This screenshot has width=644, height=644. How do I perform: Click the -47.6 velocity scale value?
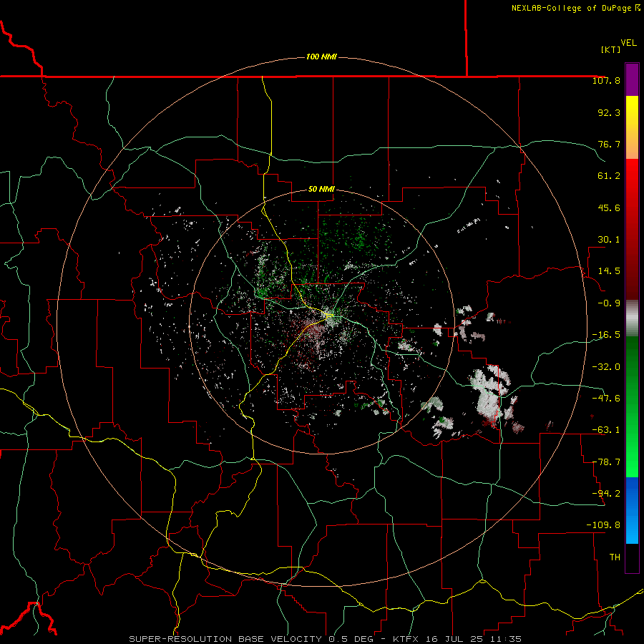[x=606, y=399]
